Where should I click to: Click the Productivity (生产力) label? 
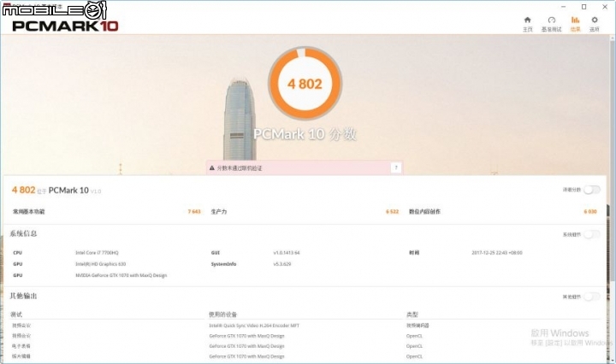pyautogui.click(x=219, y=211)
